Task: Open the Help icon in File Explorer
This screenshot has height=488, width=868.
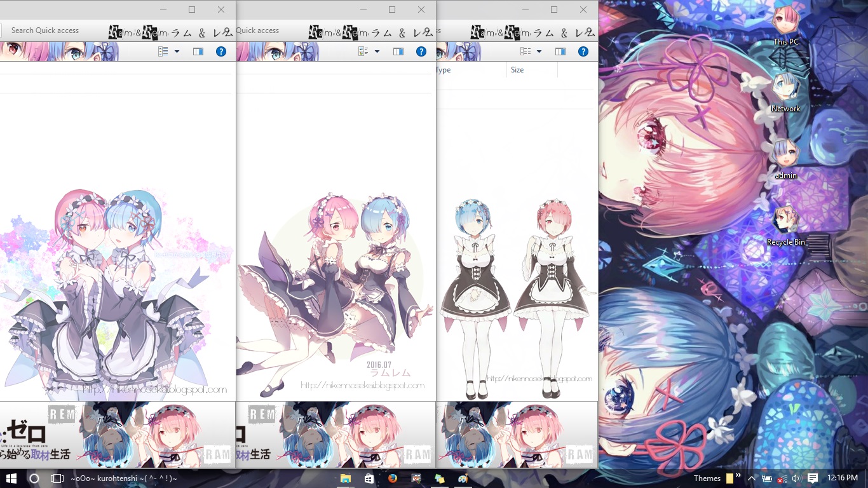Action: click(583, 51)
